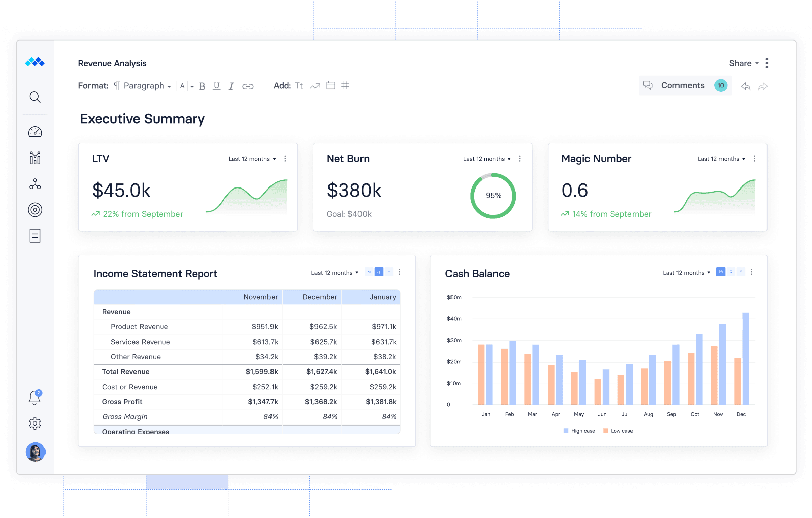Open notifications from the bell icon
This screenshot has height=518, width=812.
[35, 398]
